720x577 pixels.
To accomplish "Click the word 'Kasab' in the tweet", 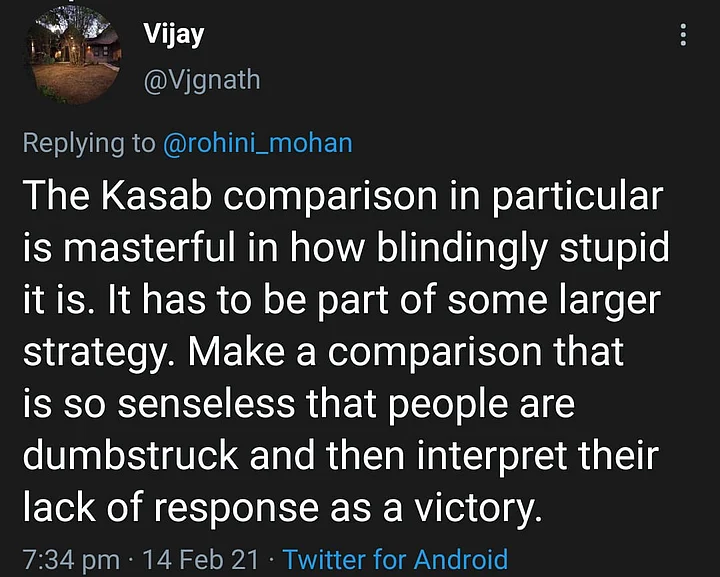I will (157, 196).
